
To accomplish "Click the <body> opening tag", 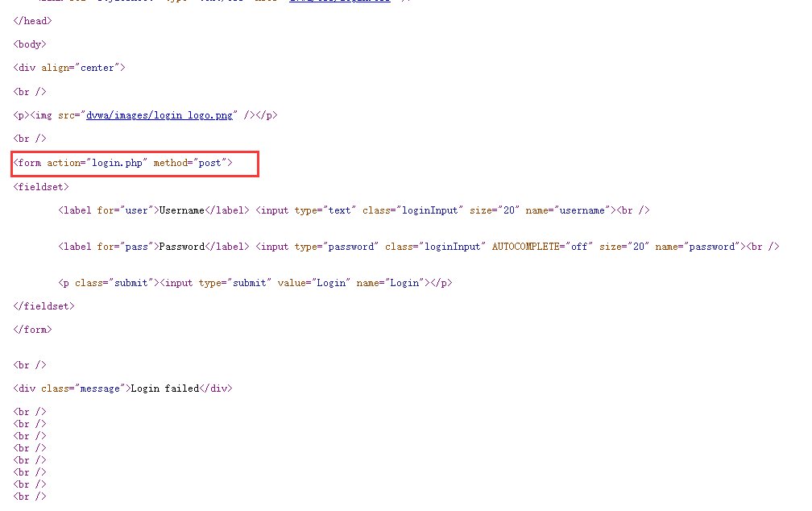I will point(29,44).
